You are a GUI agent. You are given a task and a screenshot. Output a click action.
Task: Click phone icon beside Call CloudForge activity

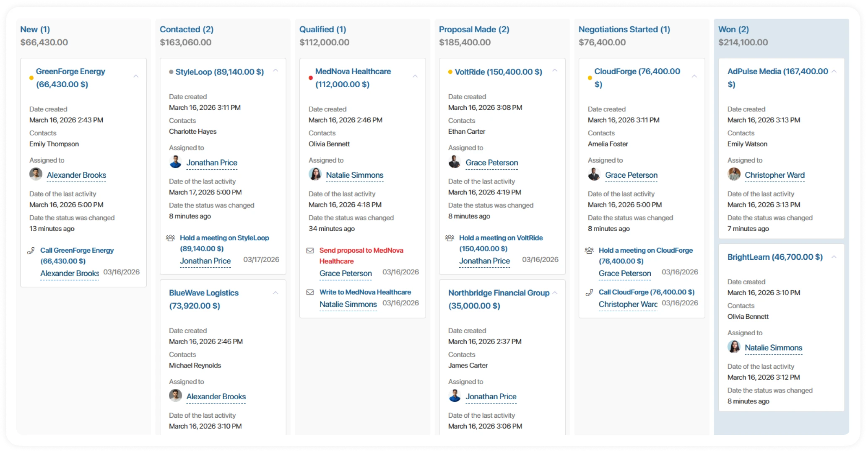tap(589, 292)
